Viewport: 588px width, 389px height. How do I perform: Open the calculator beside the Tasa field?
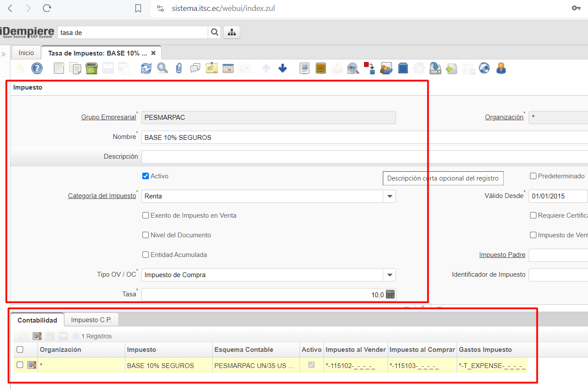tap(390, 295)
